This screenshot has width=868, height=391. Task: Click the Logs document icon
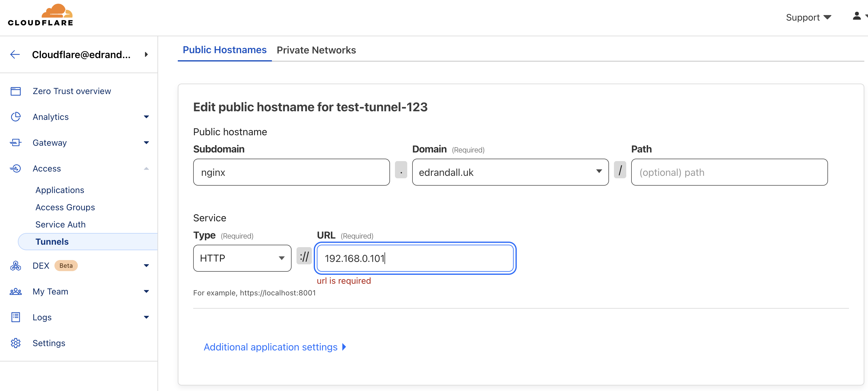15,317
